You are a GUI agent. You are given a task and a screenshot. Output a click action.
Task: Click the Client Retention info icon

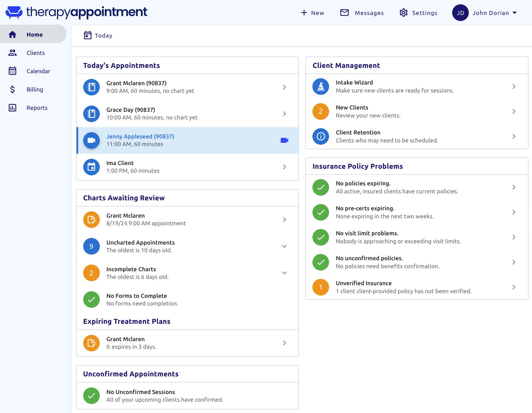320,136
